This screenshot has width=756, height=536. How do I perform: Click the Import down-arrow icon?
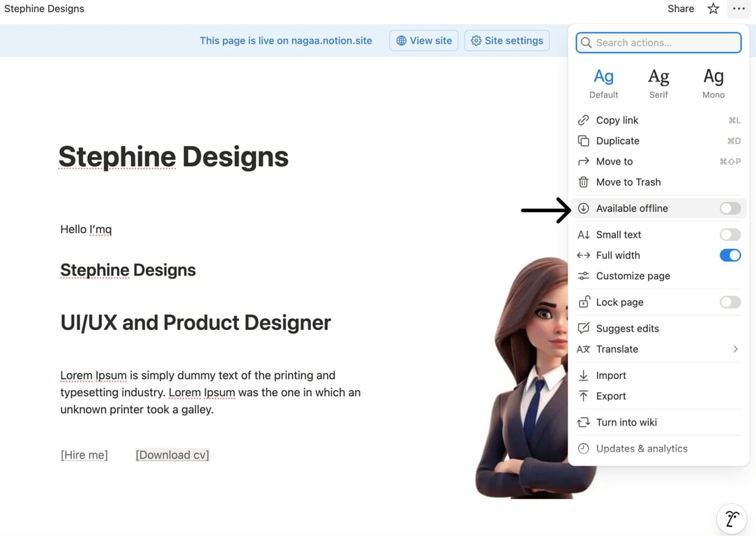(x=584, y=375)
